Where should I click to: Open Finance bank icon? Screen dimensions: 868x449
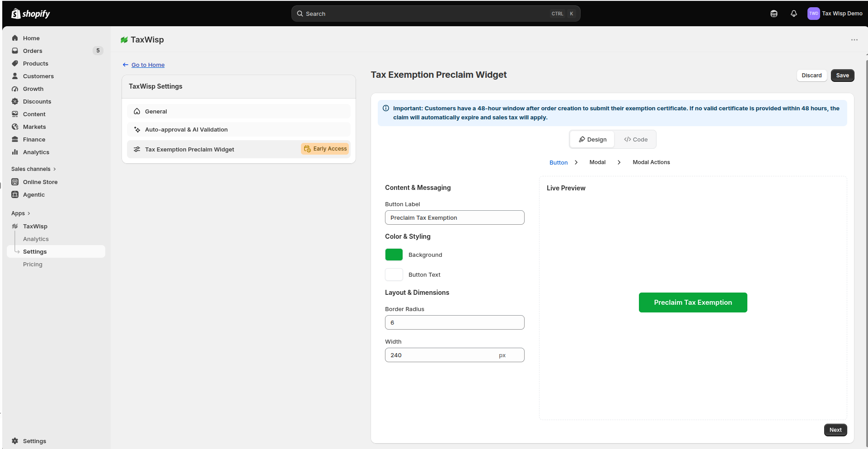15,139
